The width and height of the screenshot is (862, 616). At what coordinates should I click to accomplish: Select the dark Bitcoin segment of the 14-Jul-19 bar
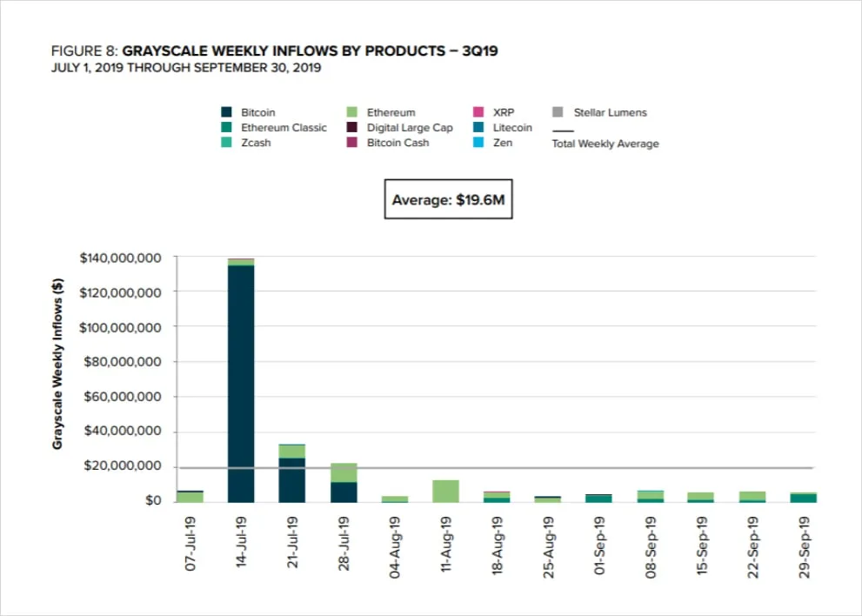(x=241, y=384)
